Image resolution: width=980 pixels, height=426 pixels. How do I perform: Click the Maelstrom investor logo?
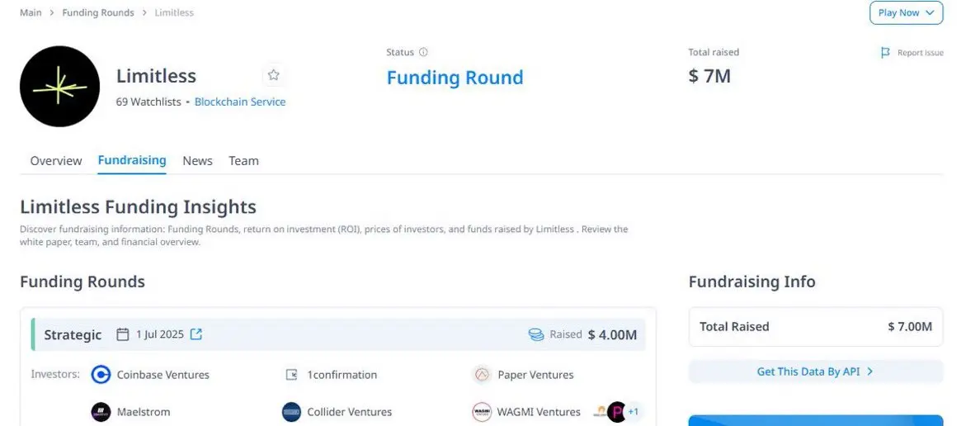point(101,412)
